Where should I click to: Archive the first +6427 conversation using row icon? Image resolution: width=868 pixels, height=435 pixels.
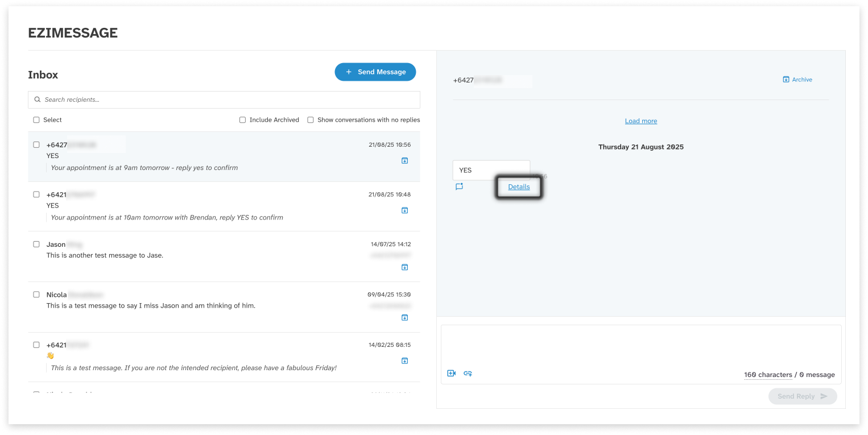(404, 161)
